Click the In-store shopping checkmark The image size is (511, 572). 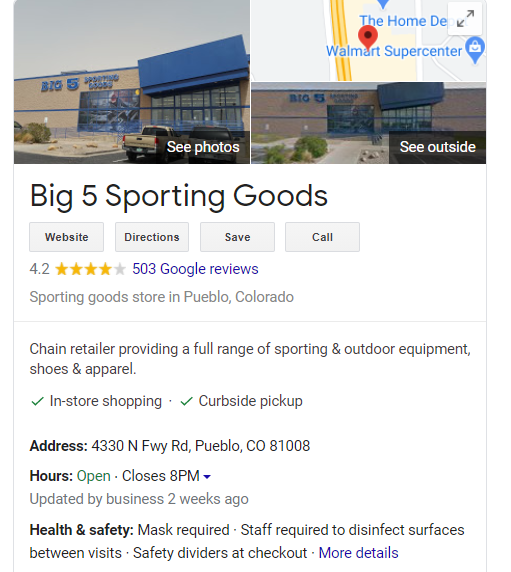click(38, 401)
